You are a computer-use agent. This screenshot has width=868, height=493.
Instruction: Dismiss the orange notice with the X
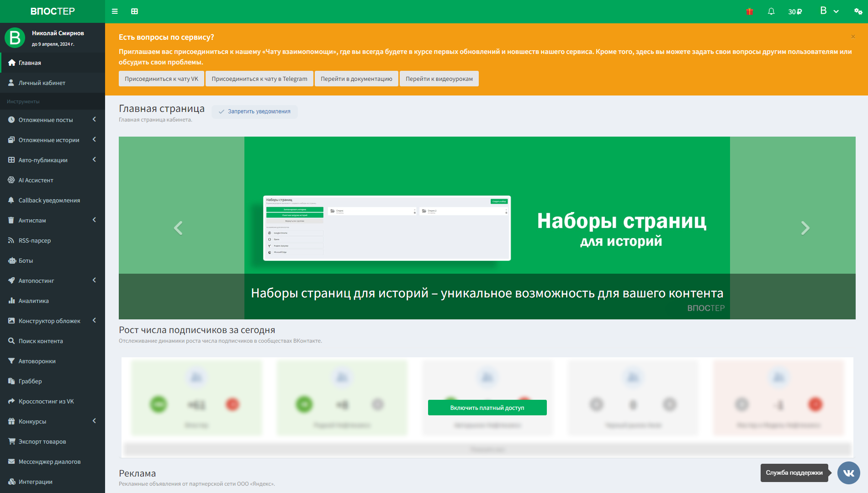click(852, 37)
